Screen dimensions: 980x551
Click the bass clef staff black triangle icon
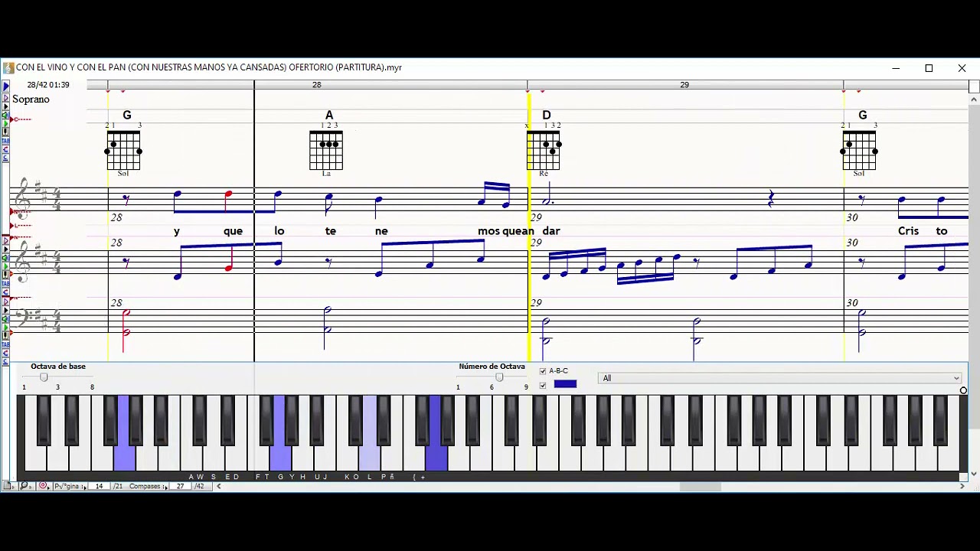pyautogui.click(x=6, y=310)
